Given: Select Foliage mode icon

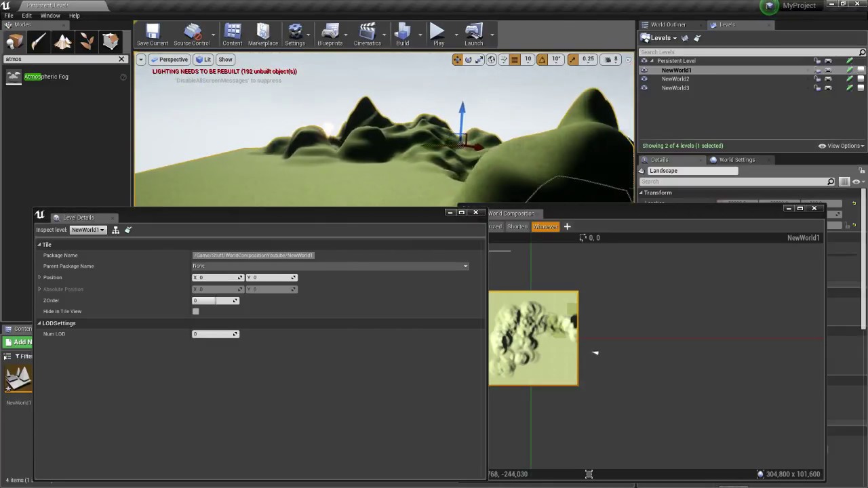Looking at the screenshot, I should pyautogui.click(x=86, y=43).
